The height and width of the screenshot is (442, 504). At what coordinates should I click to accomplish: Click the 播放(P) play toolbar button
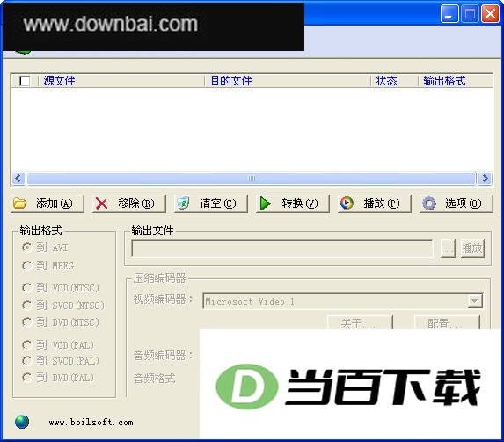click(375, 203)
